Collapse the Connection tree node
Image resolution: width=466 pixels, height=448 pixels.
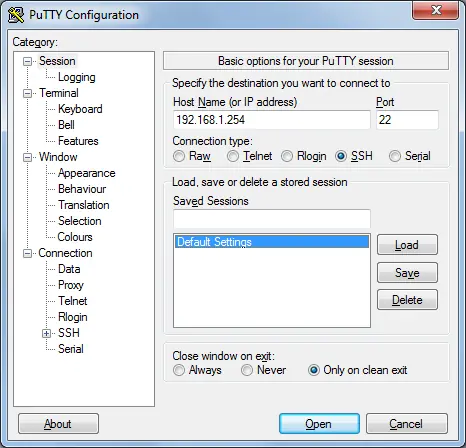coord(28,253)
